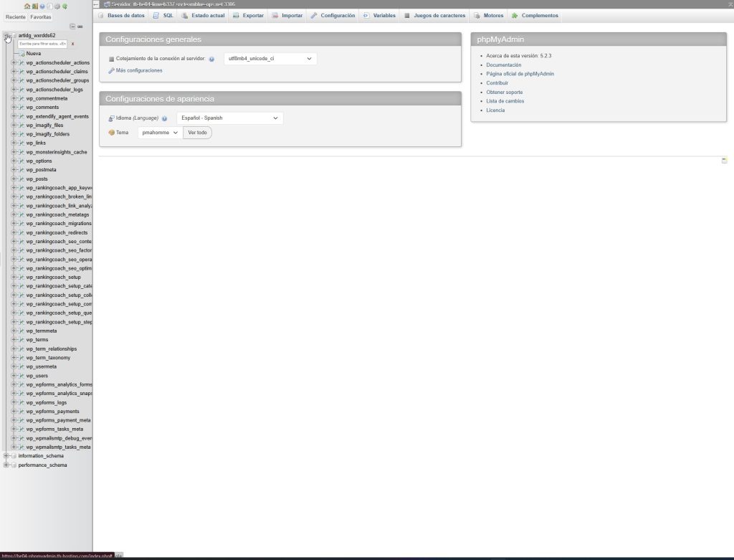Expand the wp_options table node
Screen dimensions: 734x560
point(14,161)
